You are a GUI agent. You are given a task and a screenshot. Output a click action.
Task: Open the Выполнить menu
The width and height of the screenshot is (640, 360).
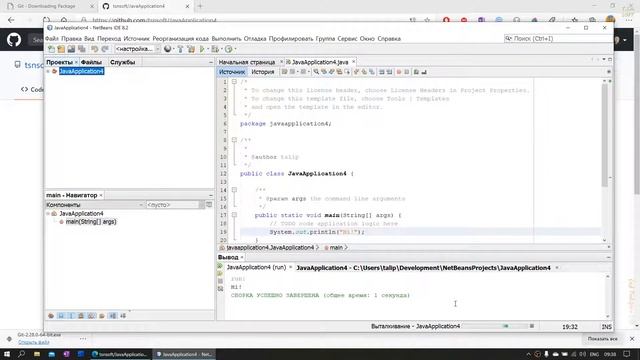pyautogui.click(x=227, y=38)
